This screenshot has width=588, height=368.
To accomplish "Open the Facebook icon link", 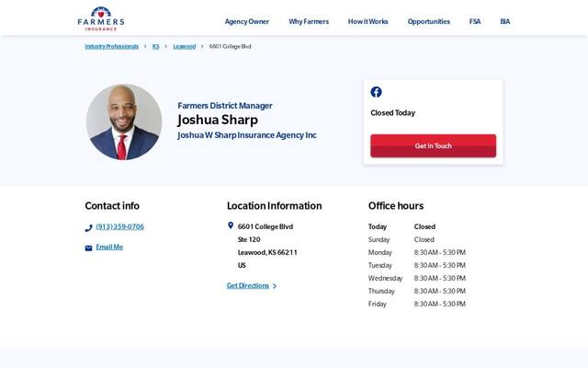I will point(376,92).
